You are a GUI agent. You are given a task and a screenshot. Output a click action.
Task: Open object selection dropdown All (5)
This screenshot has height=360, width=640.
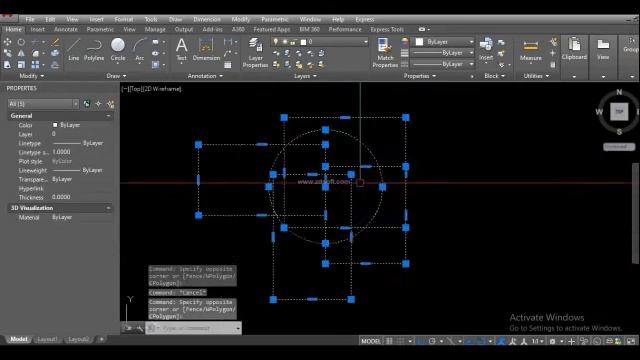[43, 104]
